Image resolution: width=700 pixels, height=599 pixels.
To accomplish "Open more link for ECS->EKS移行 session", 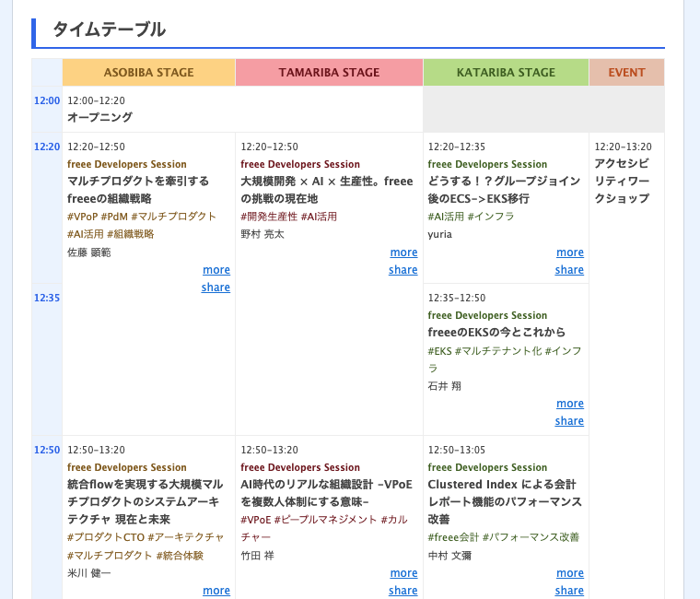I will (x=570, y=253).
